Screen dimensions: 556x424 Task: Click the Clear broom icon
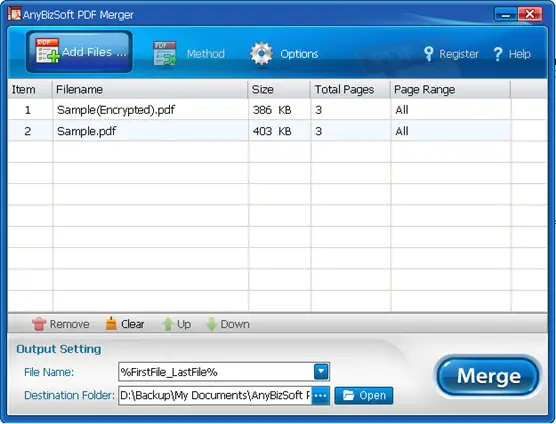coord(111,323)
